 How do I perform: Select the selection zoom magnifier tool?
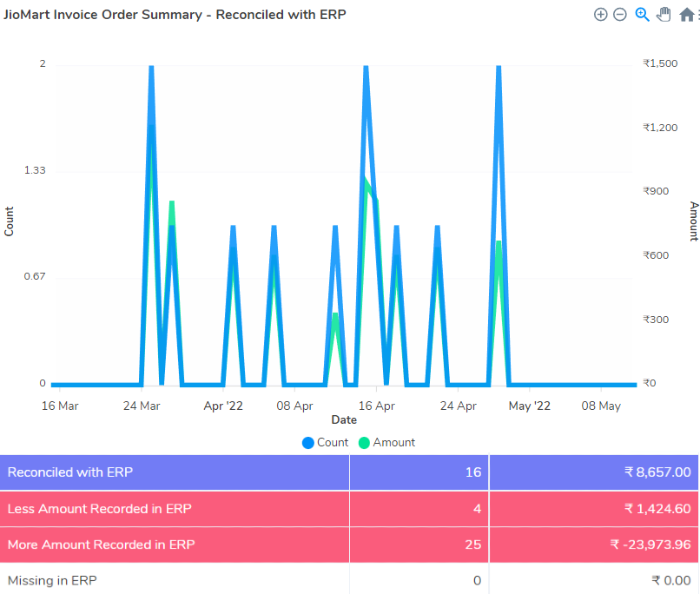[x=642, y=15]
